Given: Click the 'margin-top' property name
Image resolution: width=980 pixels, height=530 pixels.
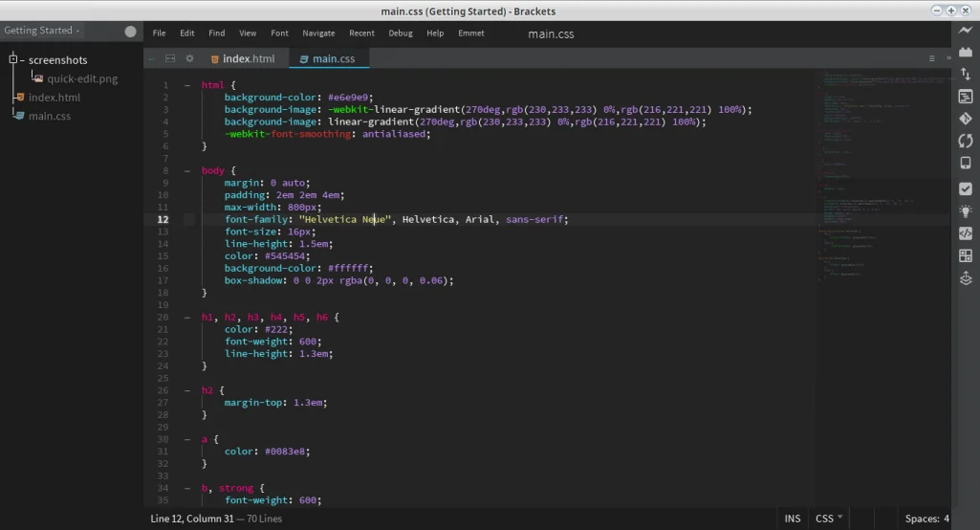Looking at the screenshot, I should [253, 403].
